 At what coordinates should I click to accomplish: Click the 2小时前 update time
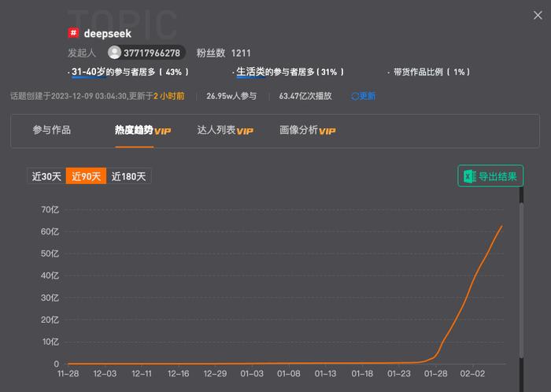coord(169,96)
